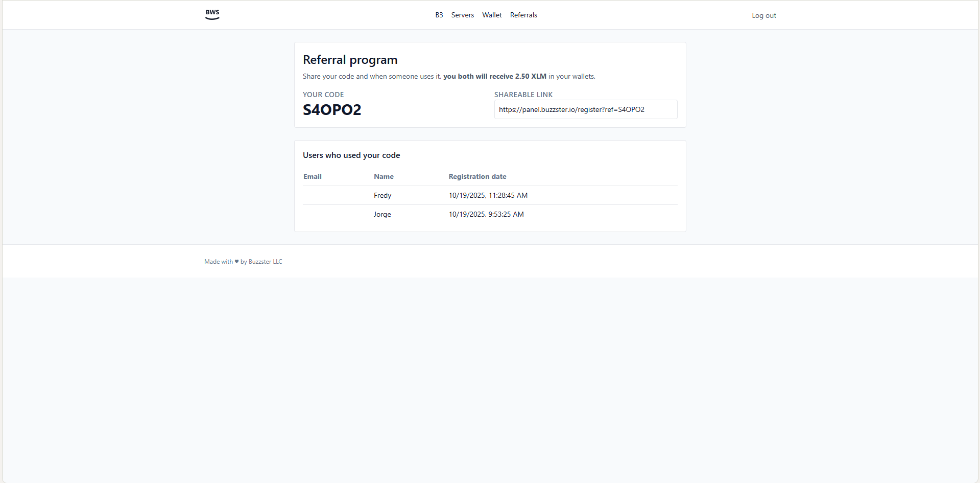Click Jorge's registration date
This screenshot has height=483, width=980.
(x=486, y=214)
